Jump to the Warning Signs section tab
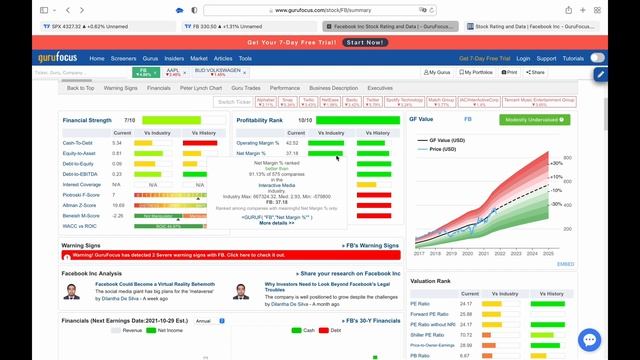640x360 pixels. point(120,88)
